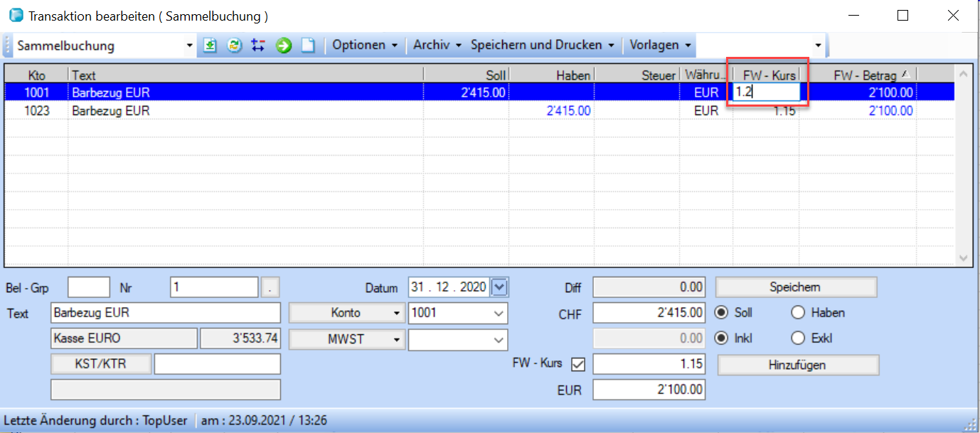This screenshot has width=980, height=433.
Task: Click the green download-sheet toolbar icon
Action: click(x=210, y=46)
